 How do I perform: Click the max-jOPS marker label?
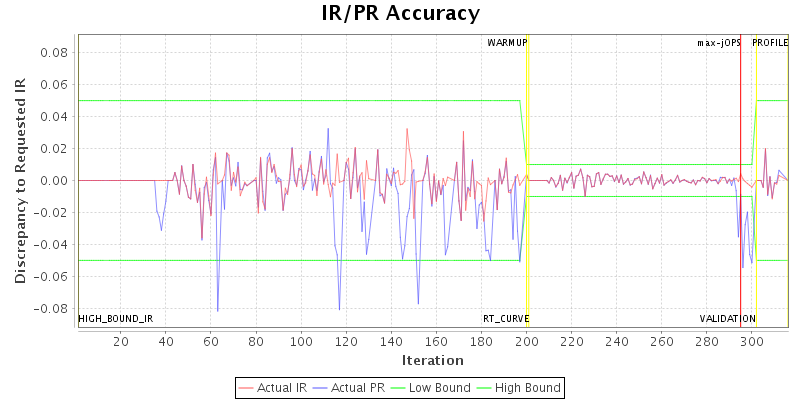(x=719, y=43)
